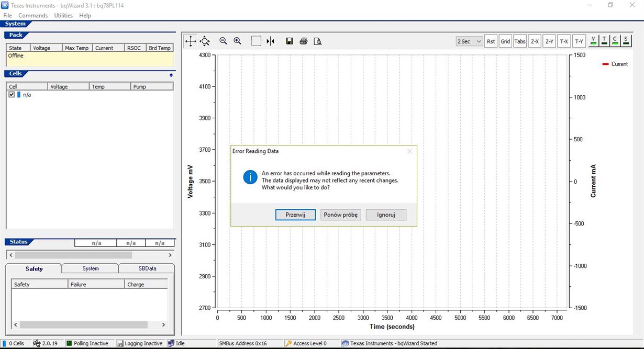Toggle the Tabs button
Screen dimensions: 644x349
(x=520, y=41)
